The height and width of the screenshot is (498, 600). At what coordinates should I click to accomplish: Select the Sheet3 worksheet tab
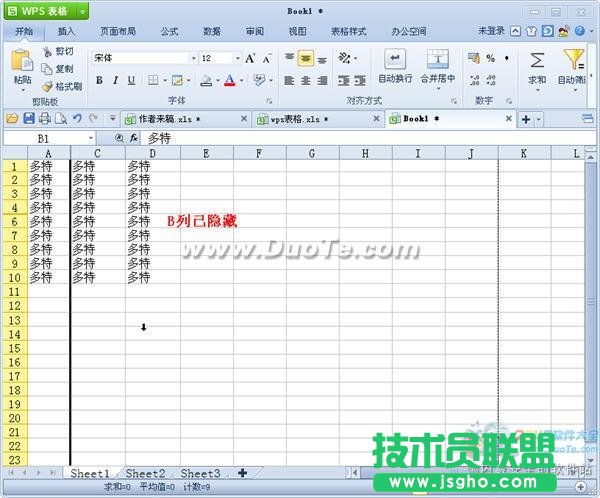pyautogui.click(x=200, y=474)
